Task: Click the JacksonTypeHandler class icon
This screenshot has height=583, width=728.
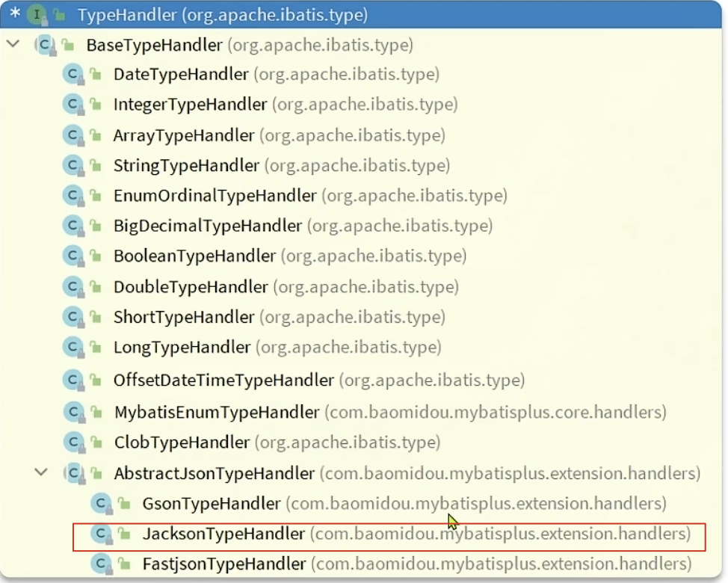Action: coord(102,534)
